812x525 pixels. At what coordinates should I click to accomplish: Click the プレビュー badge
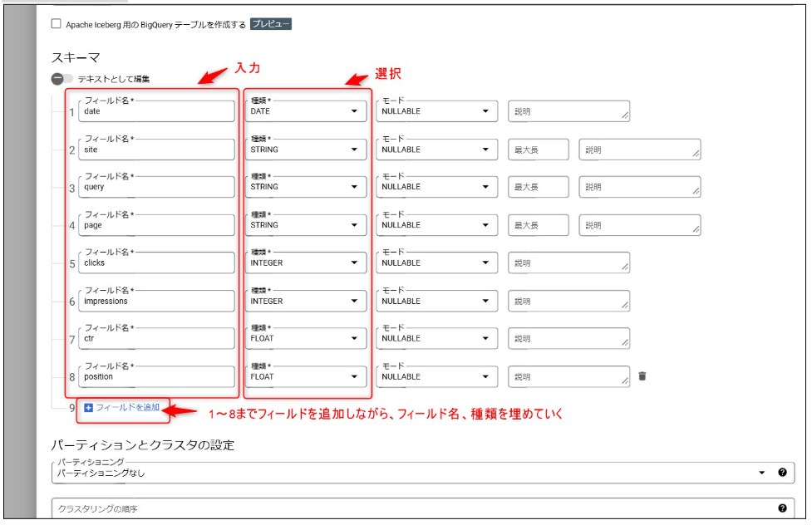[270, 24]
